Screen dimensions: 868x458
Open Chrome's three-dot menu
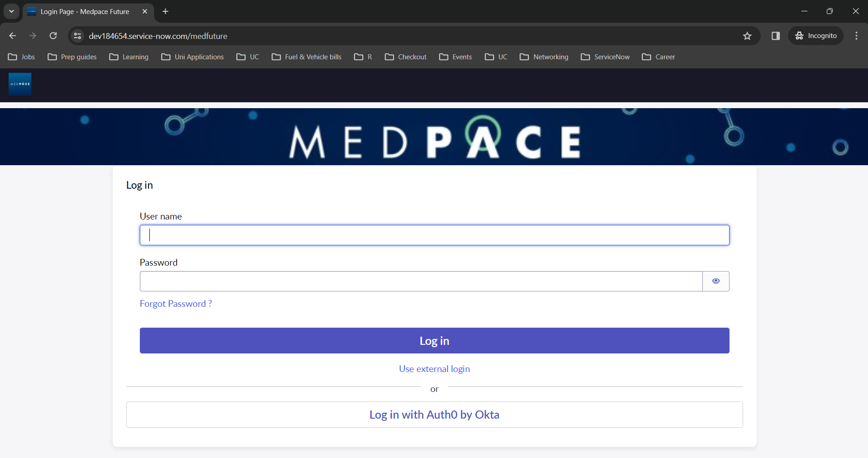[856, 36]
